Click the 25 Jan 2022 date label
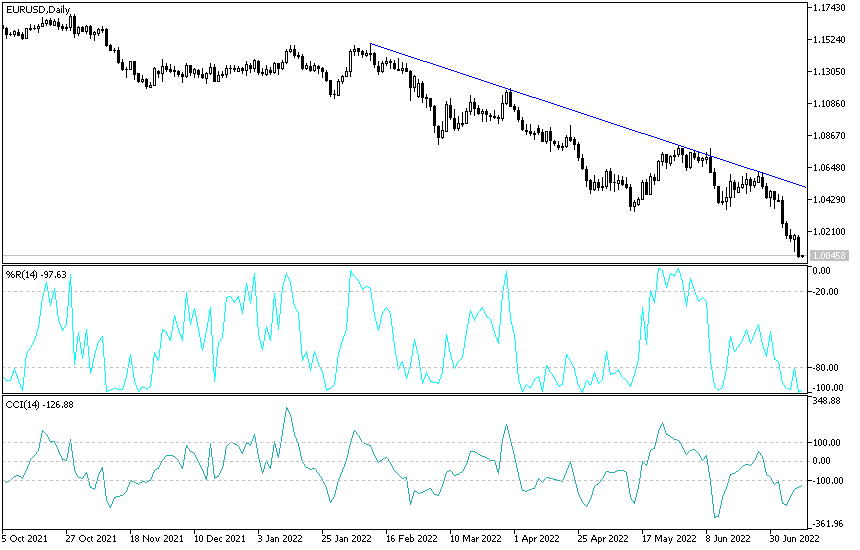 pyautogui.click(x=347, y=538)
